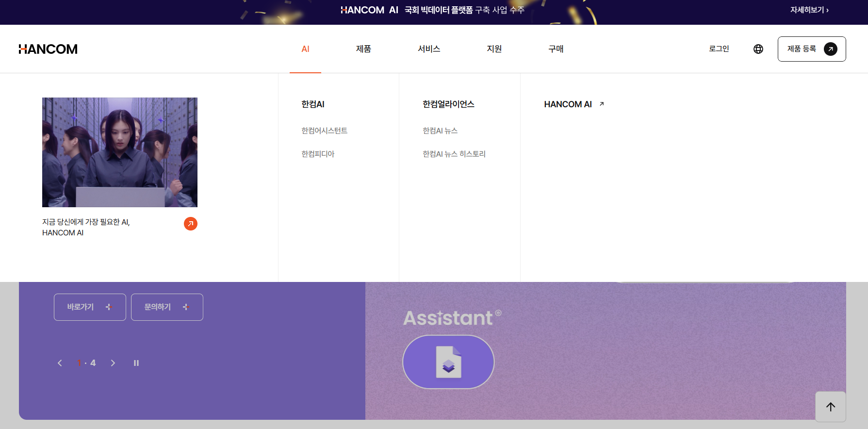Advance to the next banner slide
This screenshot has width=868, height=429.
(113, 363)
